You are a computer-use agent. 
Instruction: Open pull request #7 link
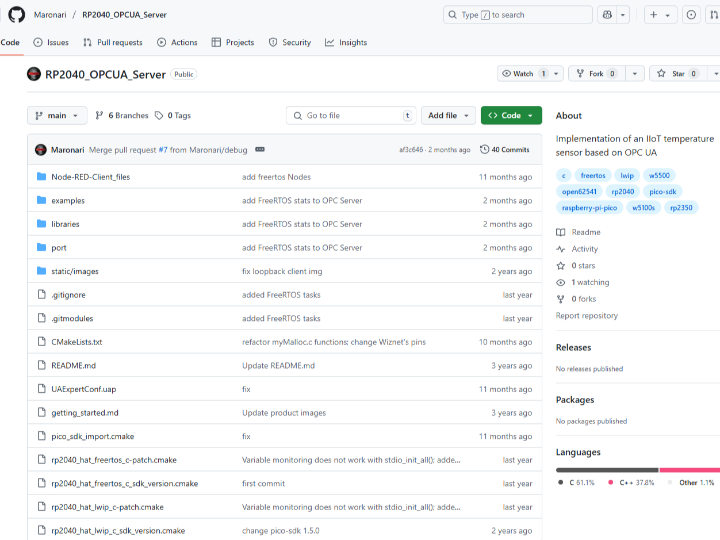coord(163,150)
